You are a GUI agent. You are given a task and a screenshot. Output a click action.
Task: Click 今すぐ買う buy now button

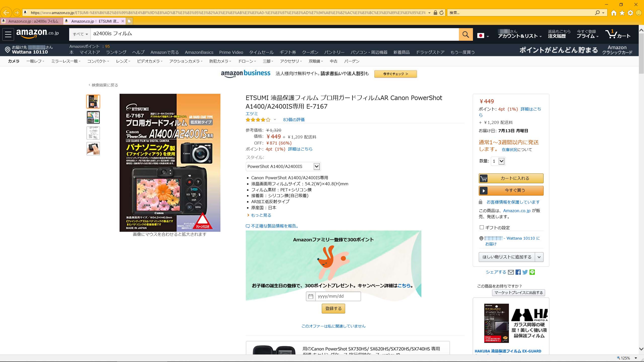coord(511,190)
